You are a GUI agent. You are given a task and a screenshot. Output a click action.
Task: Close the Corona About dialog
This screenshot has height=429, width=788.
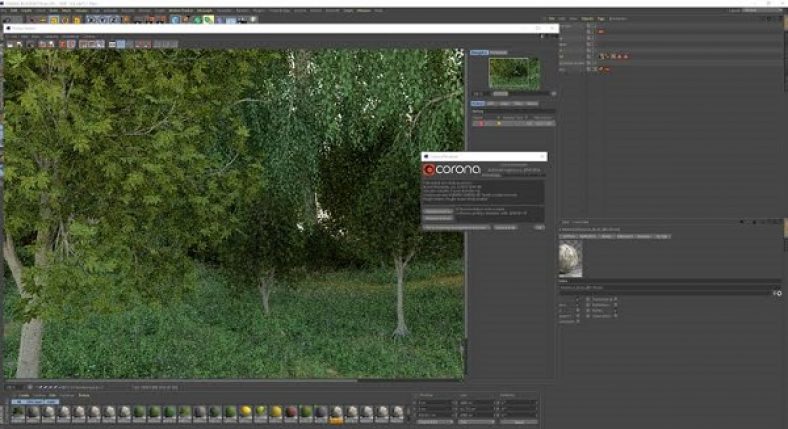point(542,157)
